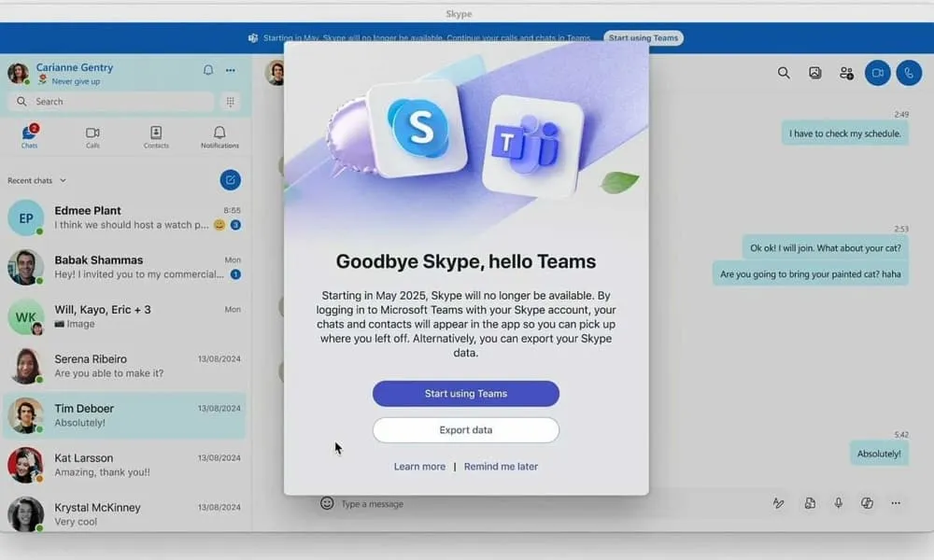Image resolution: width=934 pixels, height=560 pixels.
Task: Expand the Recent chats dropdown
Action: [37, 180]
